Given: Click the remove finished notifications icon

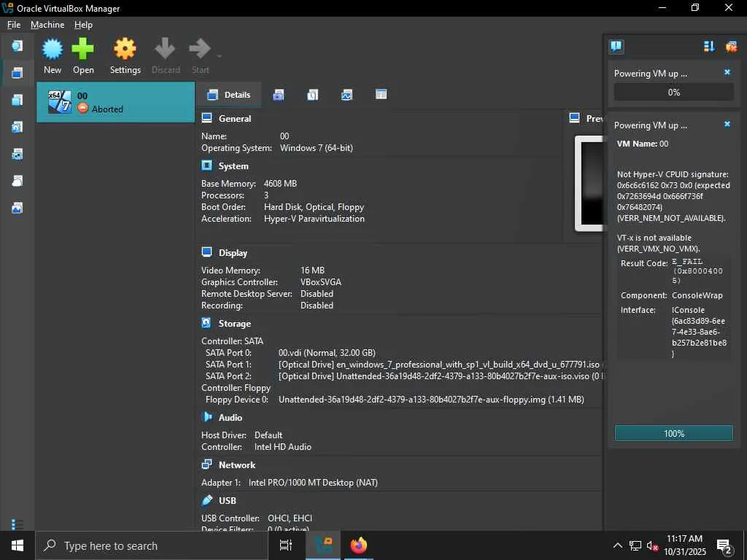Looking at the screenshot, I should point(731,46).
